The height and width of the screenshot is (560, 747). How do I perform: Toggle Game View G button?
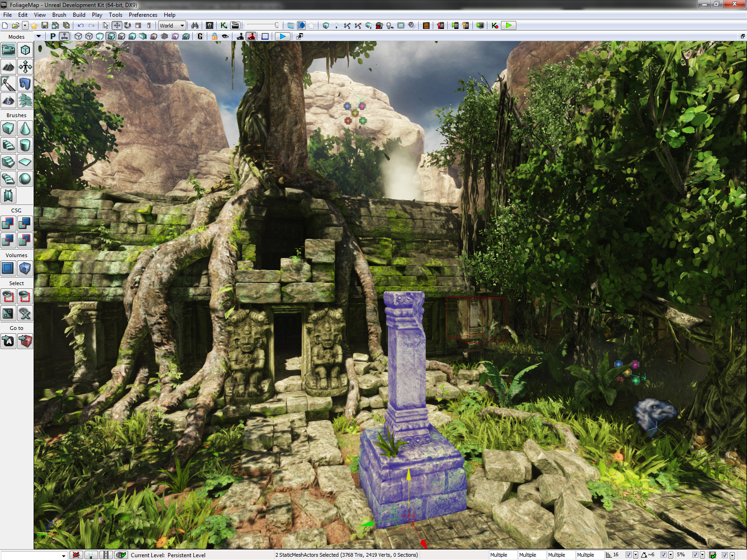pyautogui.click(x=200, y=36)
